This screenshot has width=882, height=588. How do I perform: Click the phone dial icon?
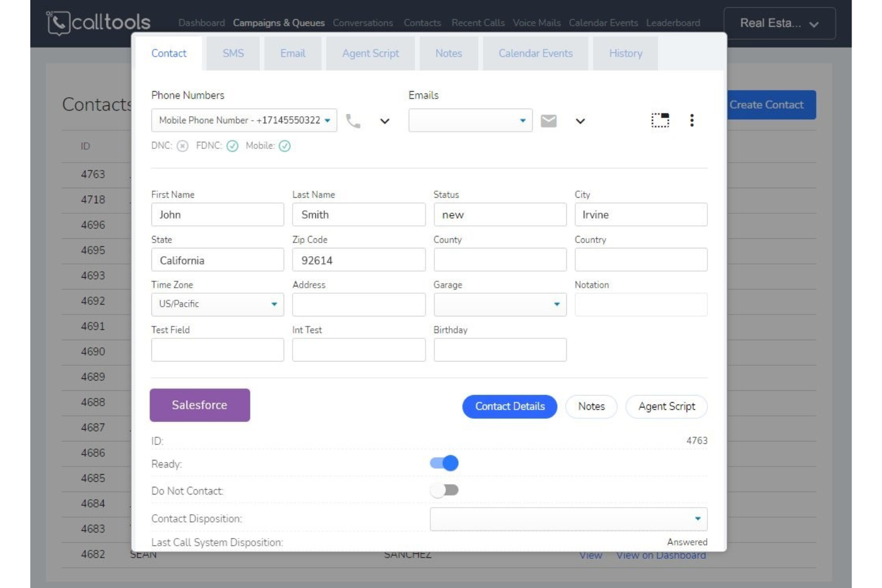pos(353,120)
